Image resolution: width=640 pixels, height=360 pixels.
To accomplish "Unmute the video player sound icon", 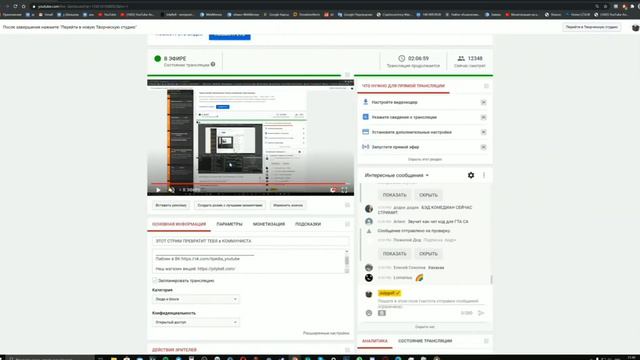I will (x=171, y=190).
